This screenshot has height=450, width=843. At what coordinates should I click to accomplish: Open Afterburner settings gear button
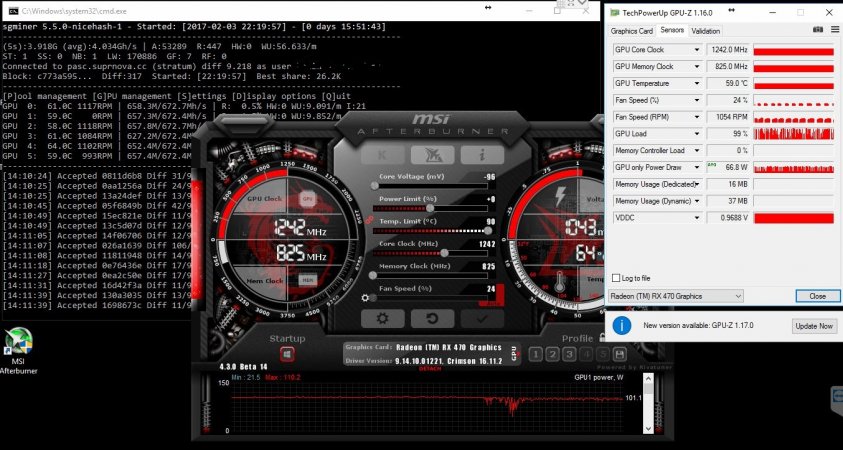coord(382,319)
